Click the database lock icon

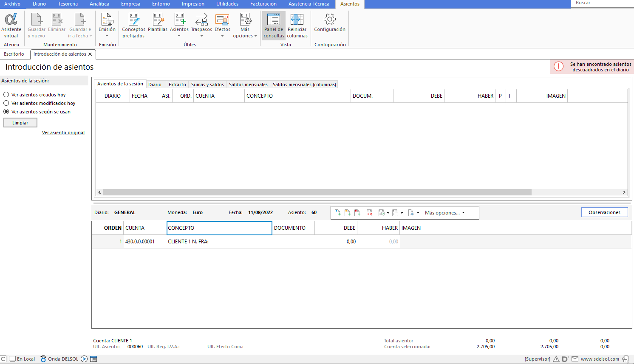(626, 359)
